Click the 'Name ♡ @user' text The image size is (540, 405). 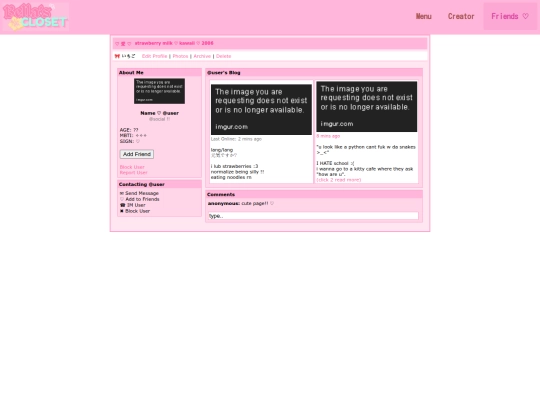click(x=159, y=113)
